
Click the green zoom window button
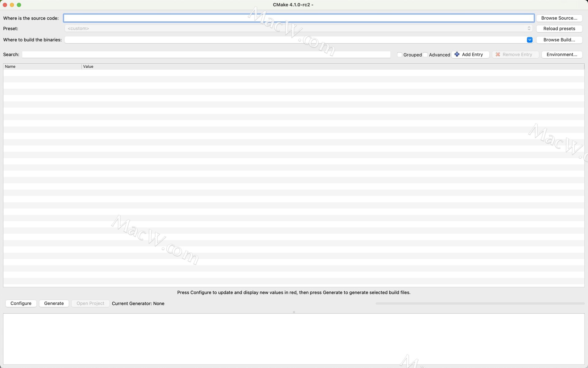(x=19, y=5)
